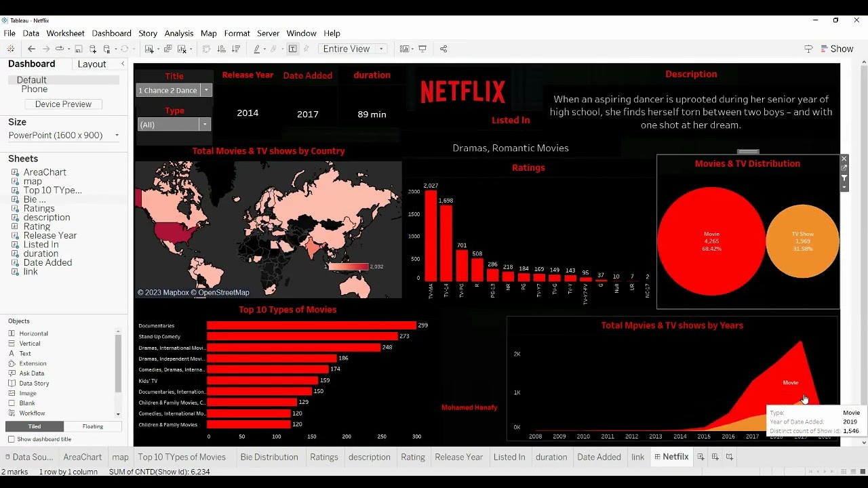The width and height of the screenshot is (868, 488).
Task: Click the Use as Filter funnel icon
Action: 844,178
